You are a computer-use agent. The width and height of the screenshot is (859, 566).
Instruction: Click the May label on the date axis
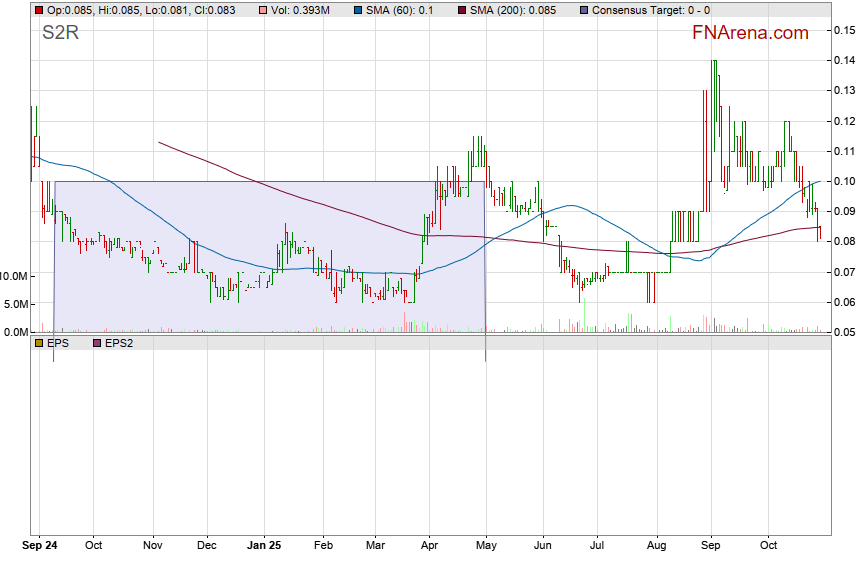485,546
